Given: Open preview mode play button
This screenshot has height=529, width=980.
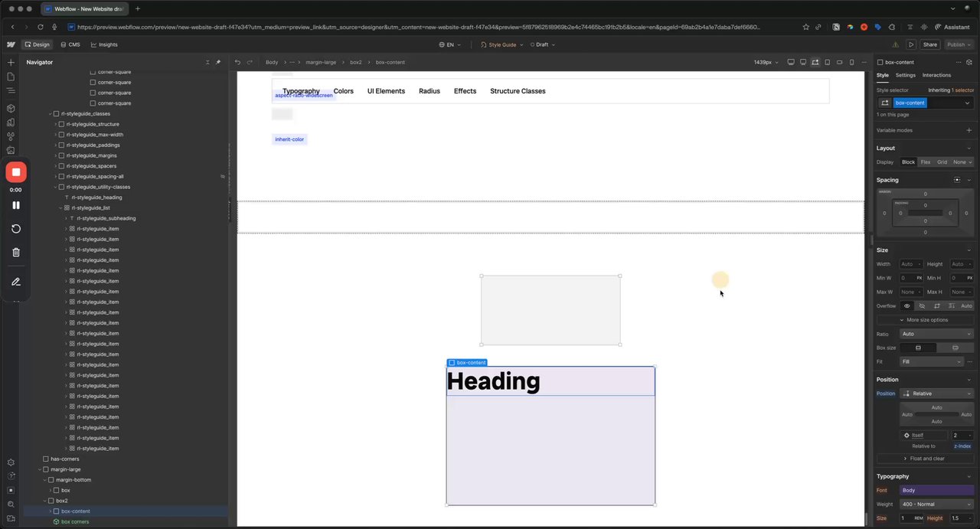Looking at the screenshot, I should coord(911,44).
